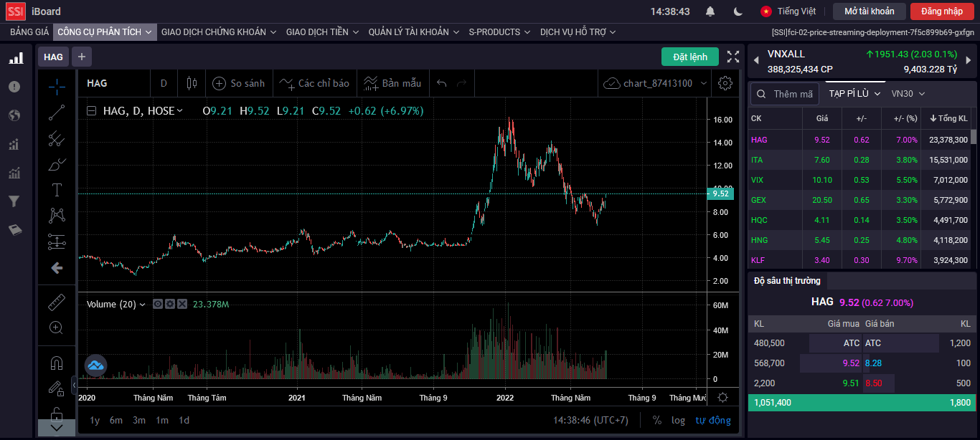Expand HAG, D, HOSE legend chevron
This screenshot has height=440, width=980.
click(180, 111)
